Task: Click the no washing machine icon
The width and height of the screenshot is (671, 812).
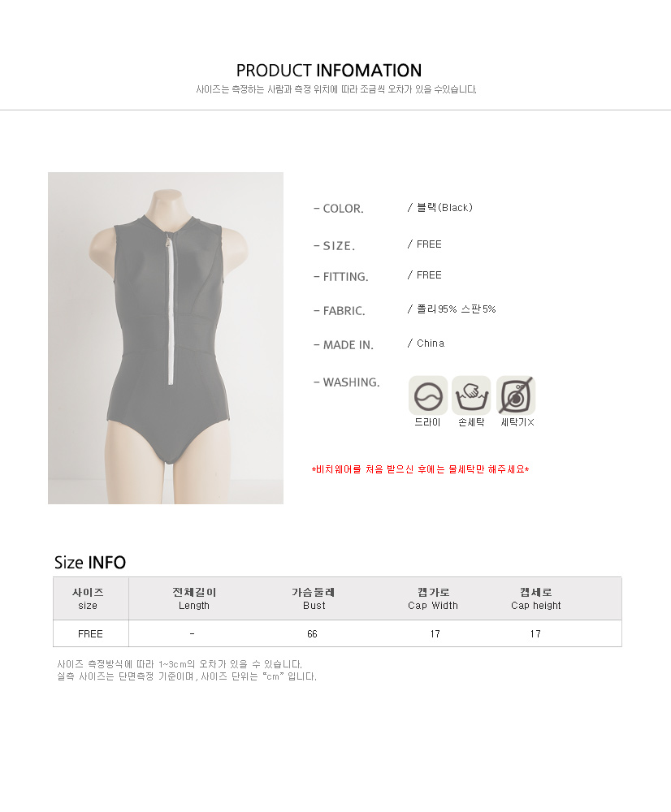Action: pyautogui.click(x=516, y=395)
